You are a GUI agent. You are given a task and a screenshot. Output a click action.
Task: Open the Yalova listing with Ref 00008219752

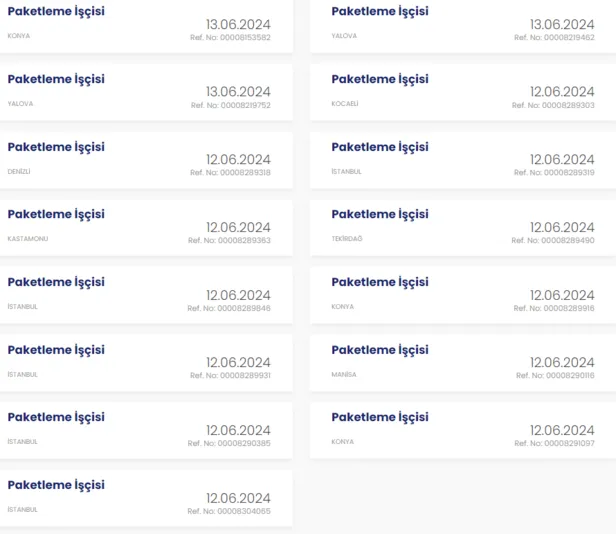[146, 92]
